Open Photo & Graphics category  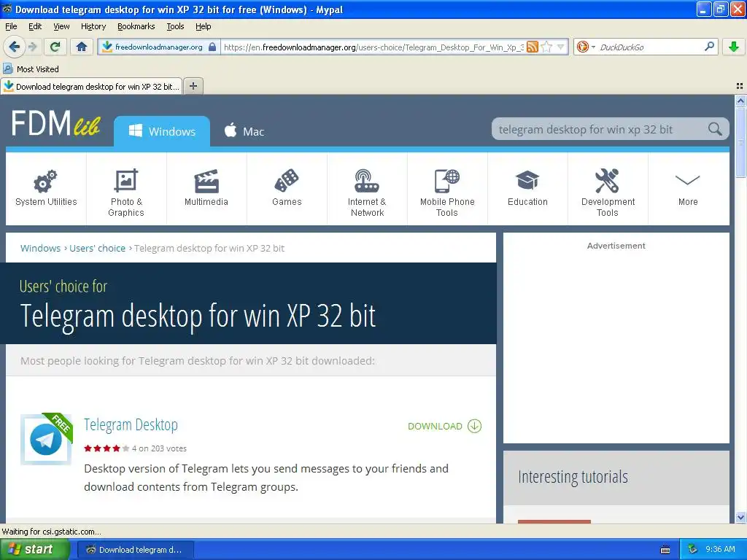click(126, 189)
